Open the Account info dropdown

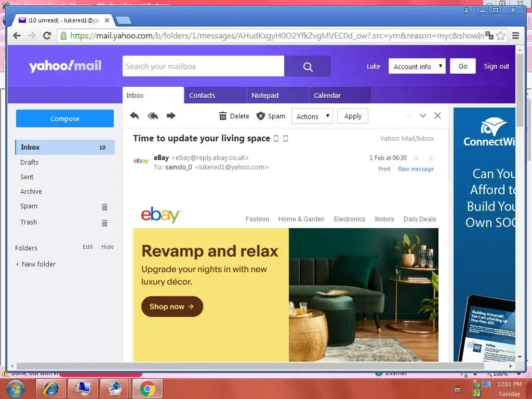click(x=417, y=66)
